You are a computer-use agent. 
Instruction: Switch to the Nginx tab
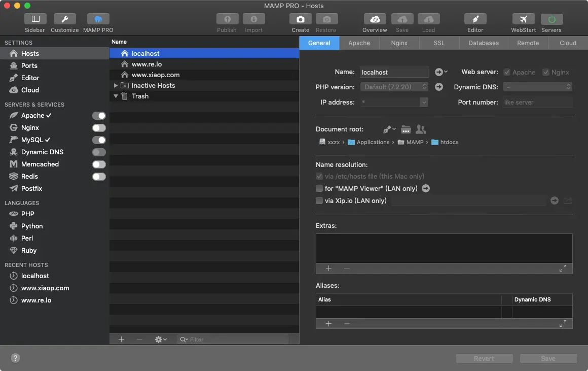(399, 43)
